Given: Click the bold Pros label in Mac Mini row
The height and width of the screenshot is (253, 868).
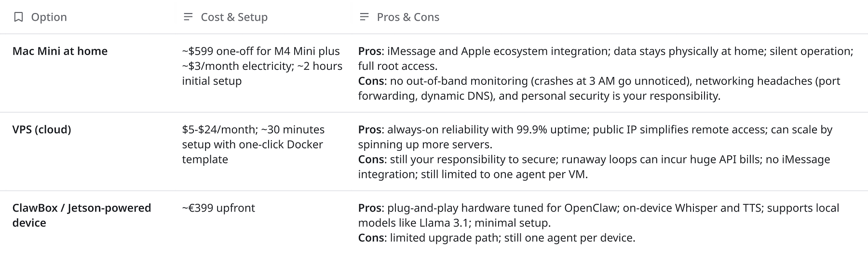Looking at the screenshot, I should [x=370, y=51].
